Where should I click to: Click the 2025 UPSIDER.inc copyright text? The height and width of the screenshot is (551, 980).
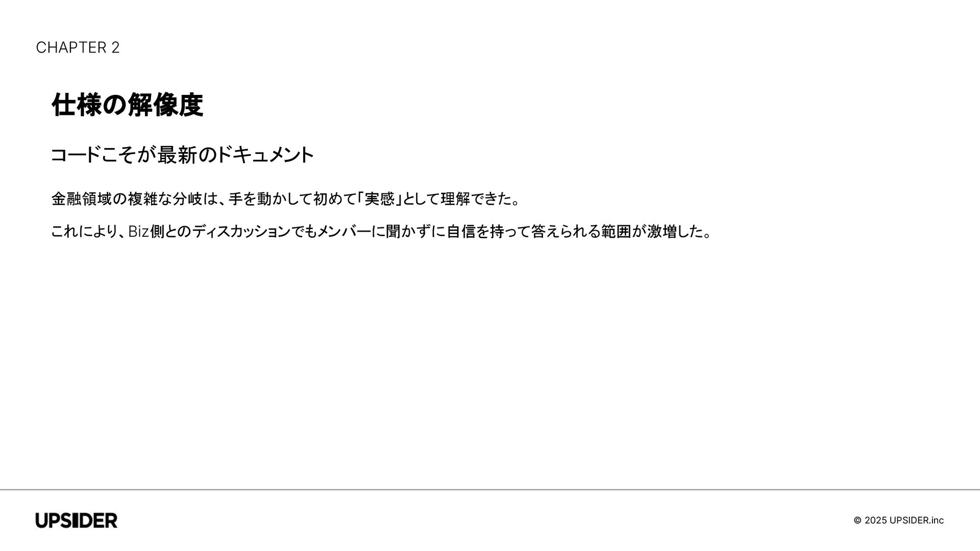click(x=904, y=520)
